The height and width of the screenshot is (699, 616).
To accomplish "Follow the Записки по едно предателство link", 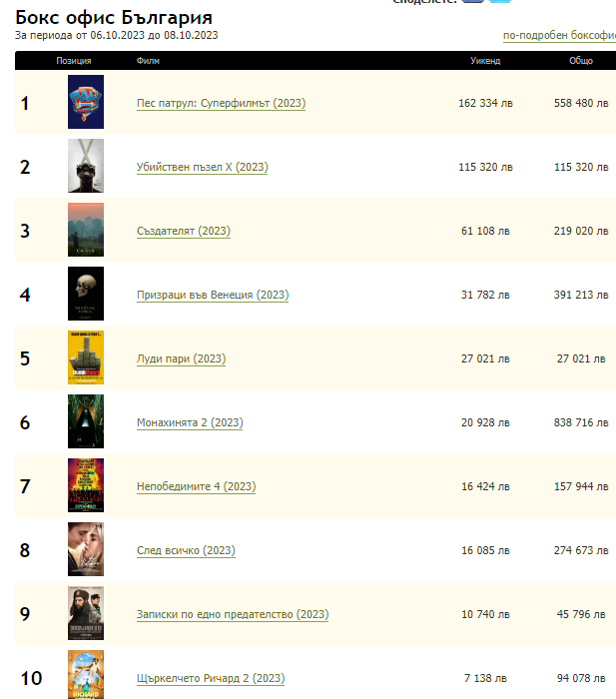I will pyautogui.click(x=232, y=615).
